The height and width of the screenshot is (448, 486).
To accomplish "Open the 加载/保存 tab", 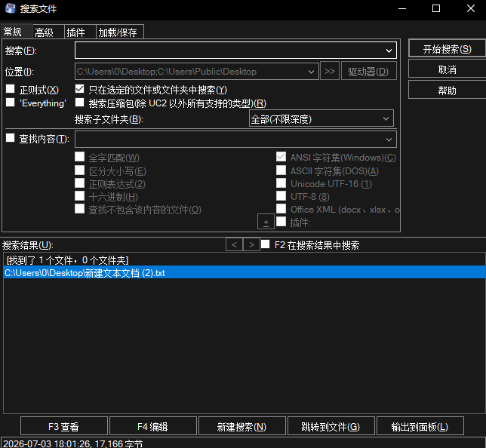I will (120, 32).
